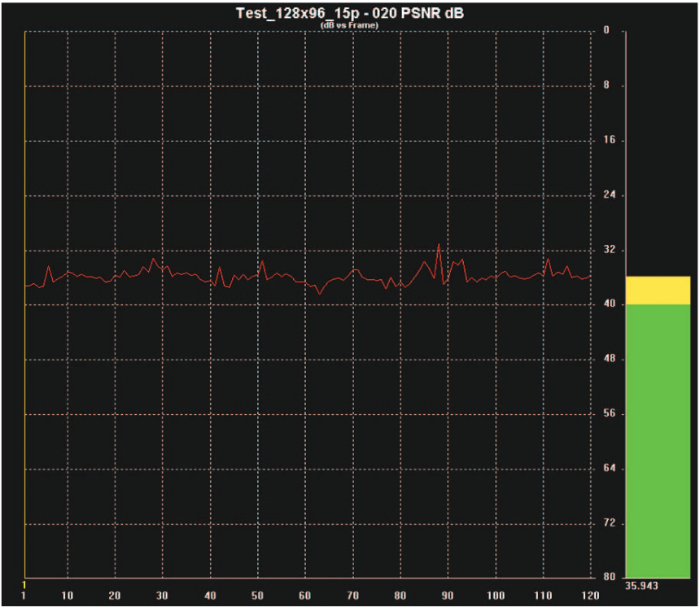Click the 35.943 average value label
This screenshot has width=700, height=607.
tap(641, 586)
